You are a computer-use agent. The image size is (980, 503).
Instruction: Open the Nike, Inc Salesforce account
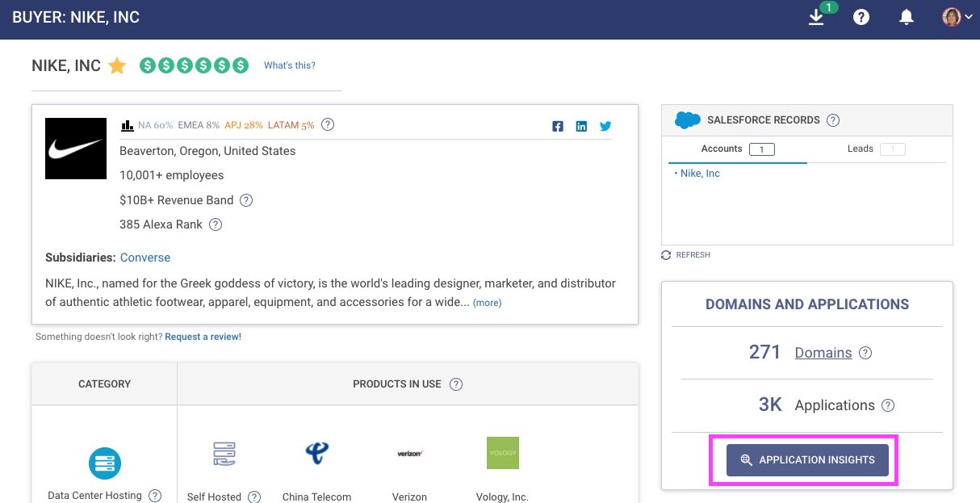point(700,174)
